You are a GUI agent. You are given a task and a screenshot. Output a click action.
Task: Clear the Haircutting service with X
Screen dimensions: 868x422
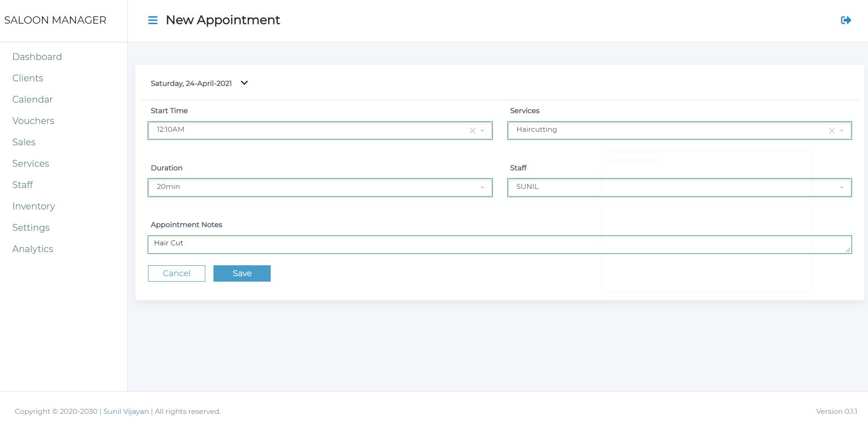(832, 131)
